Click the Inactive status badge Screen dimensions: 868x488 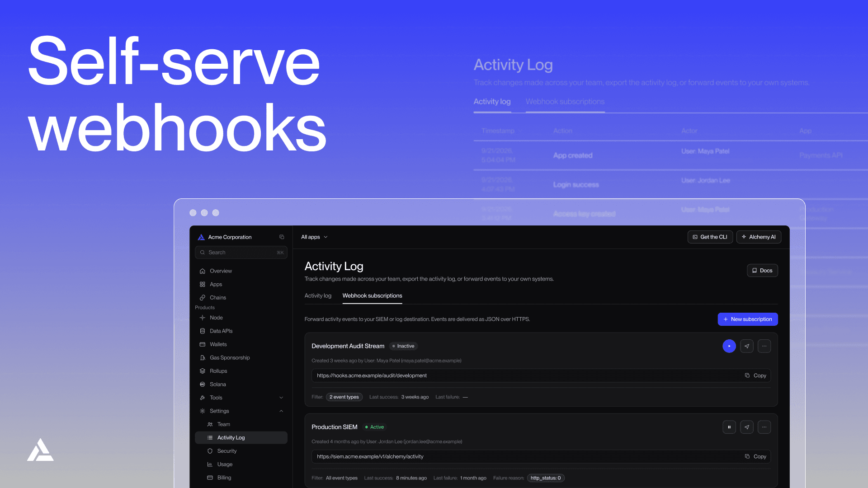pos(403,346)
